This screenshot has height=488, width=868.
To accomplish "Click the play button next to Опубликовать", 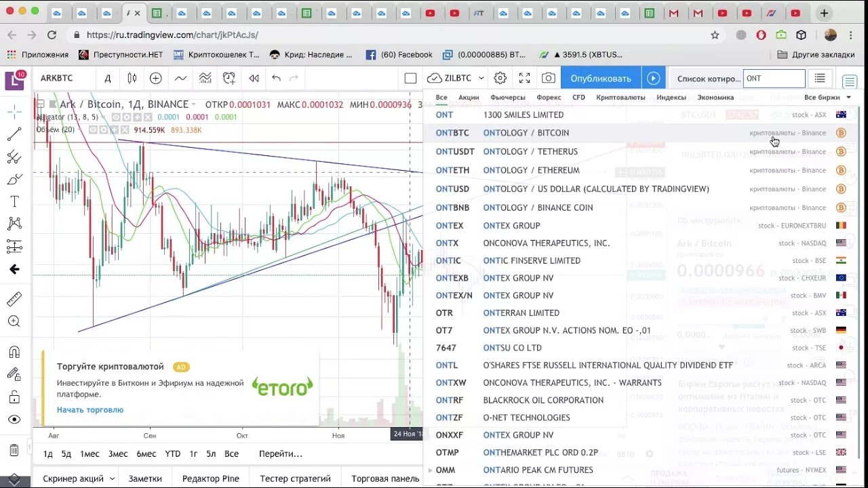I will pos(653,78).
